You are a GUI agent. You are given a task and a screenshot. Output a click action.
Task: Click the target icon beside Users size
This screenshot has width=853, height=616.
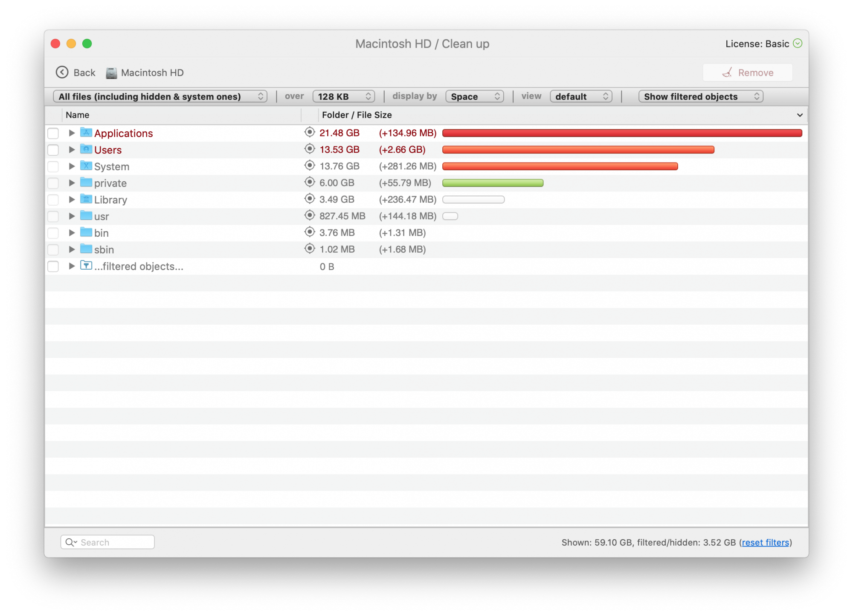[x=310, y=149]
